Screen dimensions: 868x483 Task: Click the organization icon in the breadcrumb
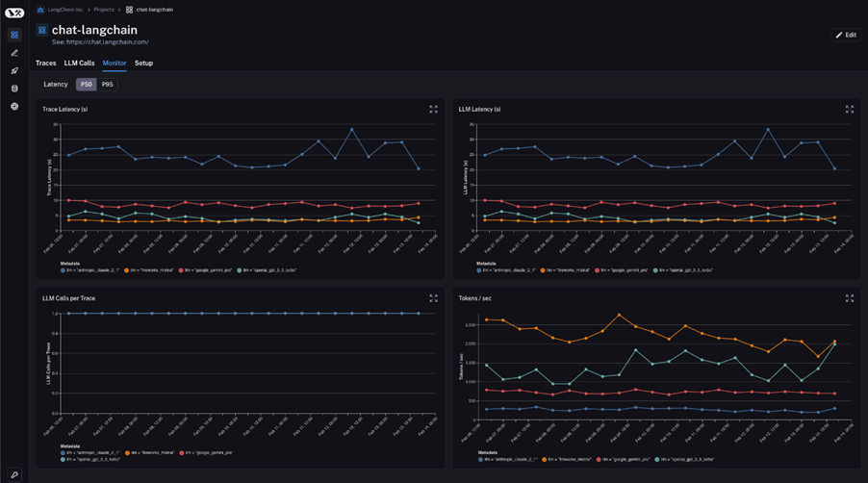click(x=40, y=10)
